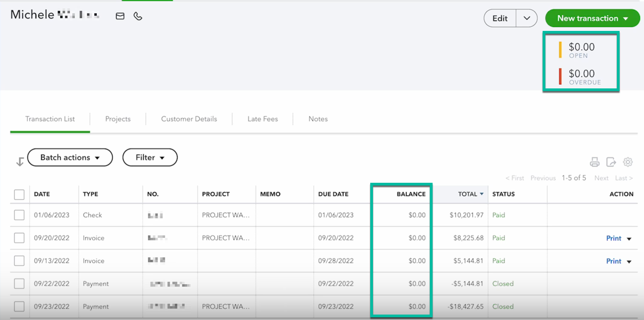Open the Filter dropdown

point(150,157)
